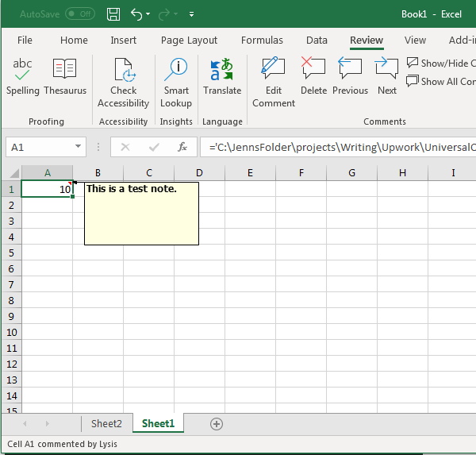The image size is (476, 455).
Task: Open the Undo history dropdown arrow
Action: (x=148, y=14)
